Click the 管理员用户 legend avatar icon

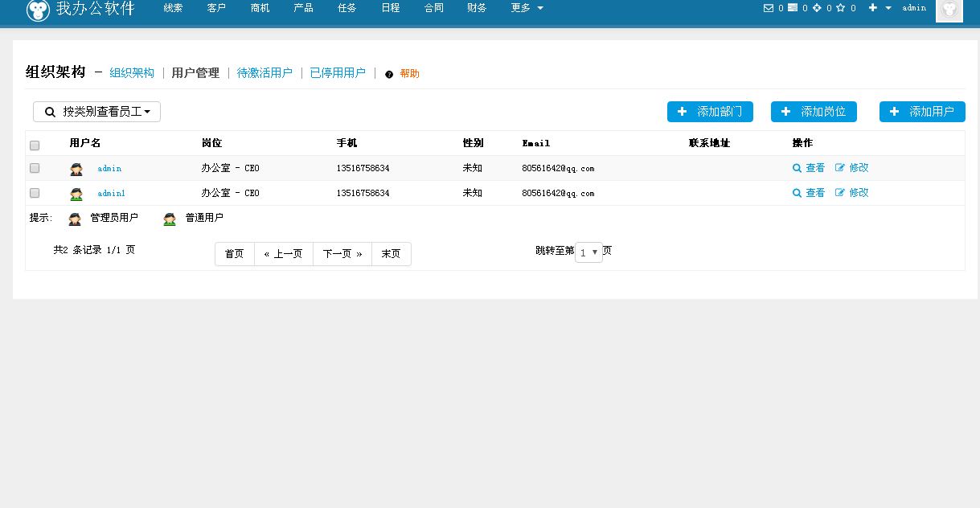[x=75, y=219]
